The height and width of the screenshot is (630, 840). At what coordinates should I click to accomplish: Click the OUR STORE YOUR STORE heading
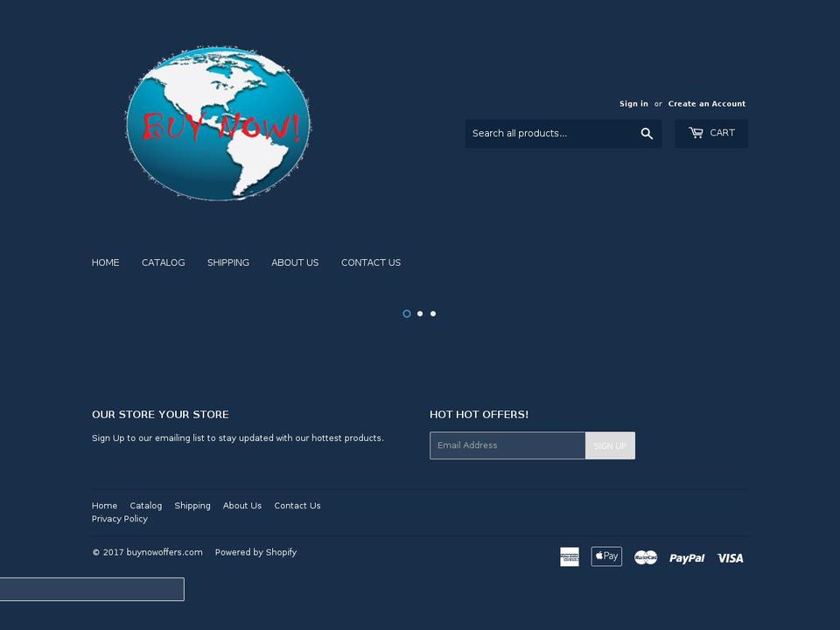pos(160,415)
